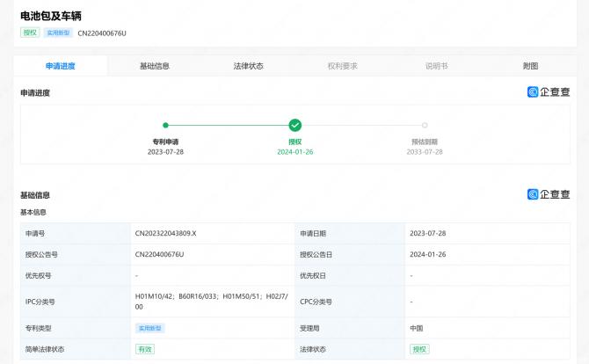Click the 实用新型 tag under the title
This screenshot has width=589, height=364.
[x=58, y=33]
